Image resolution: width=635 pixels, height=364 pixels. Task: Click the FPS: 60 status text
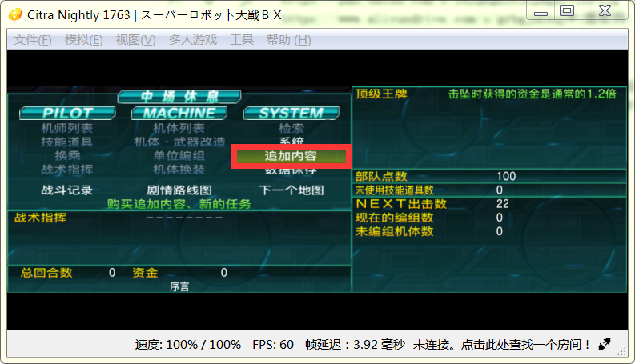273,345
